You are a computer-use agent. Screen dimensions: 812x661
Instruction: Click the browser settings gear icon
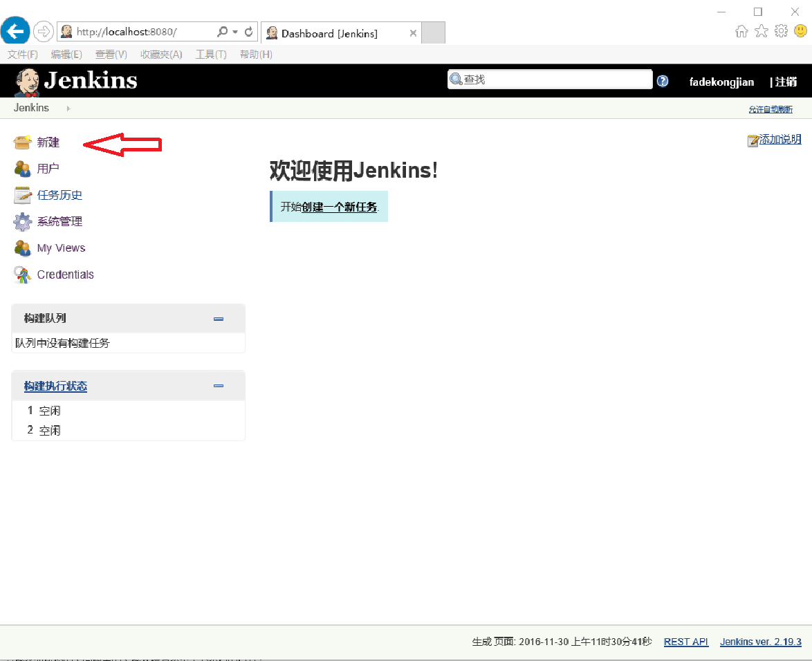click(781, 31)
